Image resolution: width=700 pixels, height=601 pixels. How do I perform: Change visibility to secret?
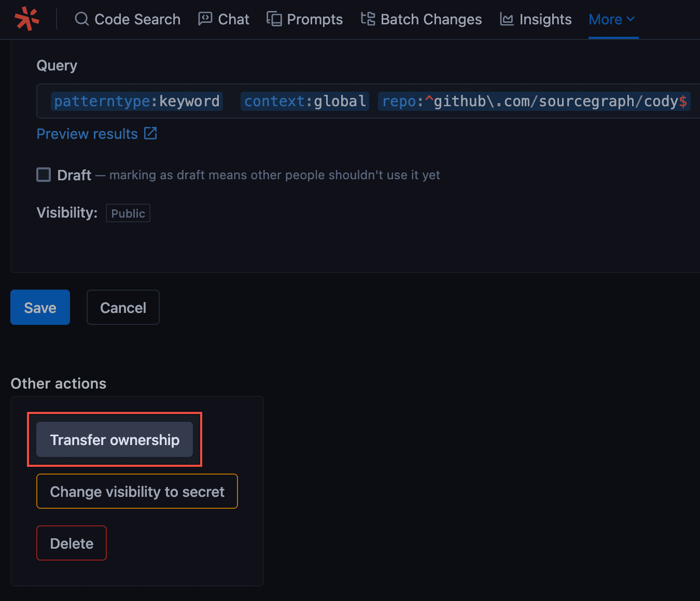pos(137,491)
